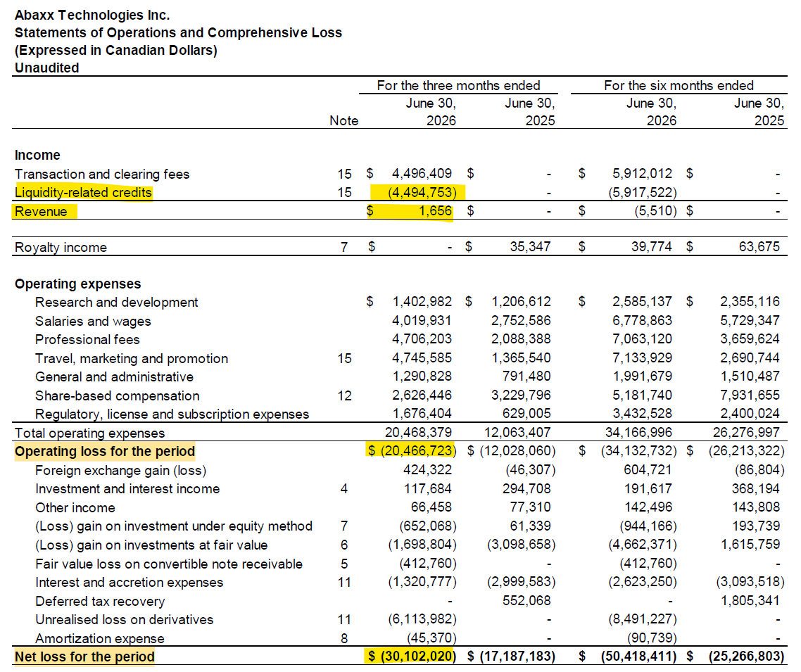
Task: Click 'Interest and accretion expenses' label
Action: coord(130,583)
